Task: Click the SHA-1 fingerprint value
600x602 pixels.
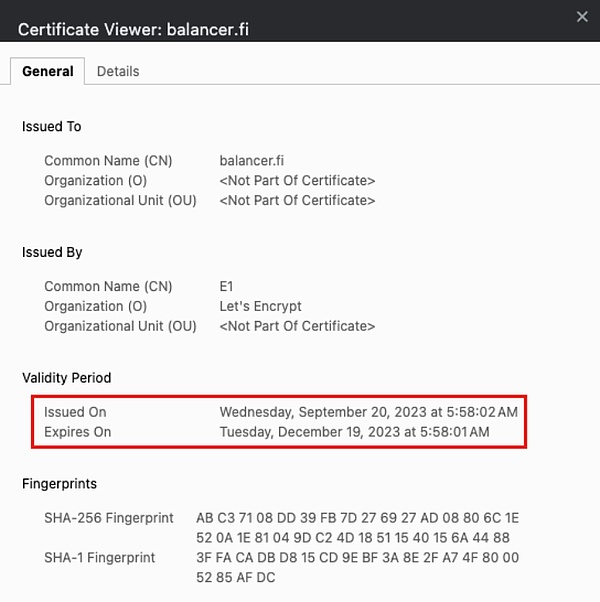Action: [357, 567]
